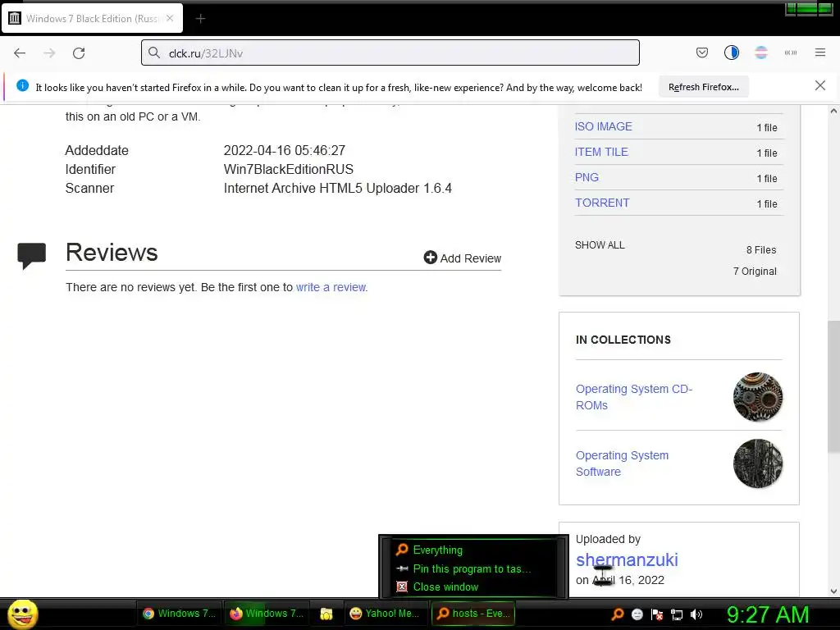Open Operating System Software collection link

[622, 463]
